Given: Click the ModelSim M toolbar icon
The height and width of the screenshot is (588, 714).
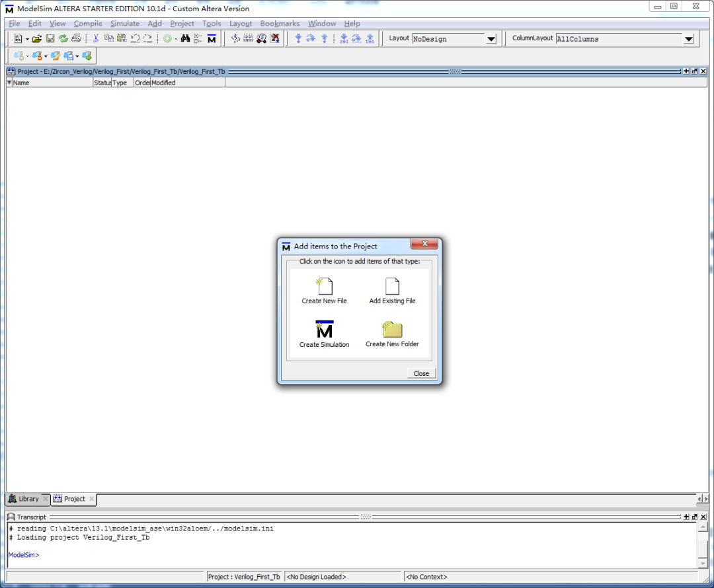Looking at the screenshot, I should [x=212, y=39].
